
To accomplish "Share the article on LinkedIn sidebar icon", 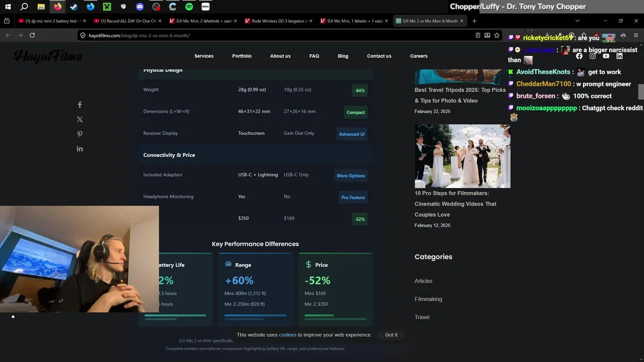I will pos(79,148).
